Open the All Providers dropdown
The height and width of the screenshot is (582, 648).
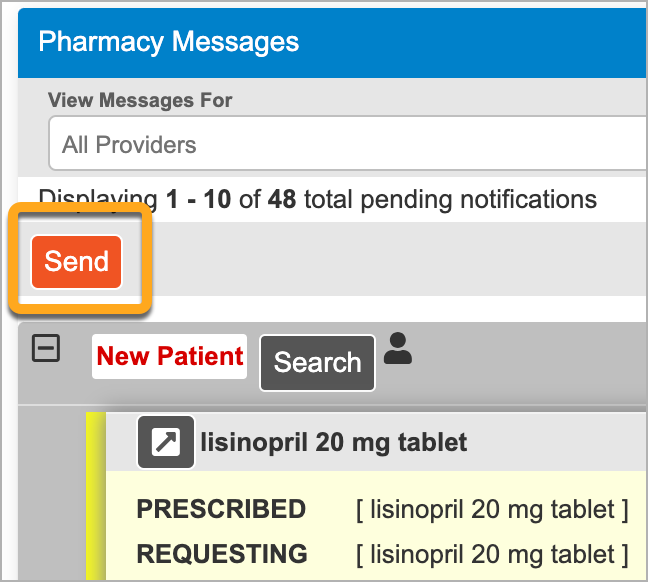coord(347,143)
